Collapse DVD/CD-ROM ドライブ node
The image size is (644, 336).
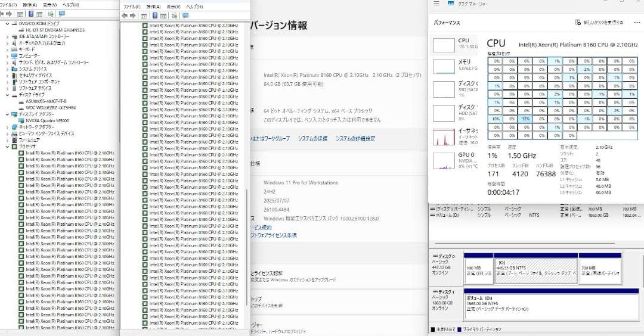[7, 24]
